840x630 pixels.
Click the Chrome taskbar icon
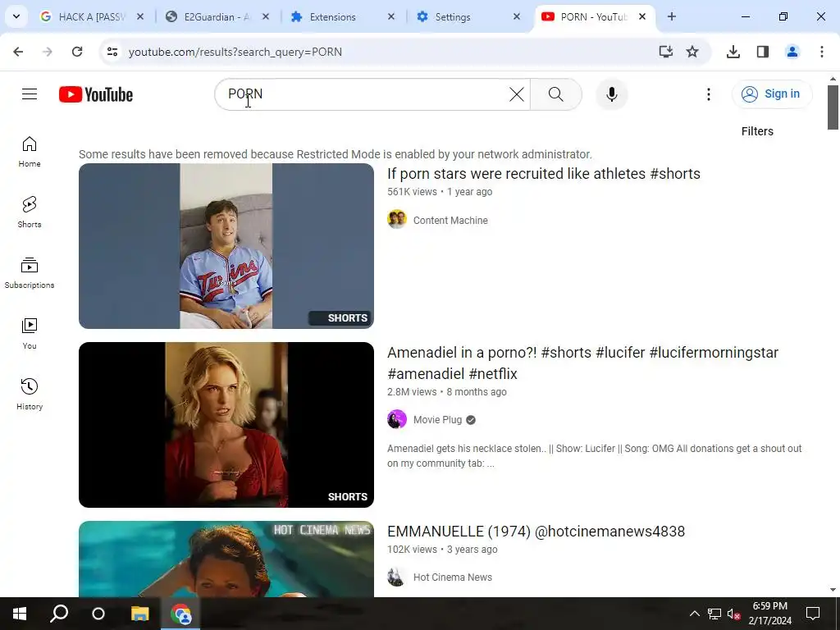pos(180,614)
